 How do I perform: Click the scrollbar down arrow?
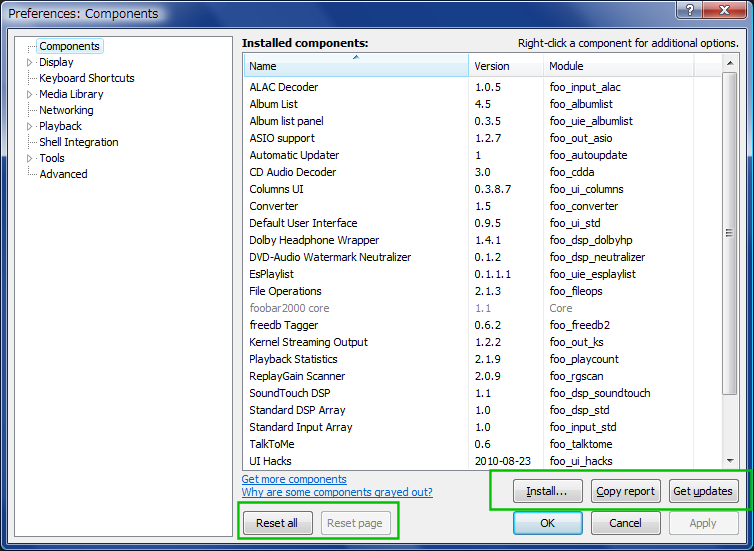coord(730,461)
